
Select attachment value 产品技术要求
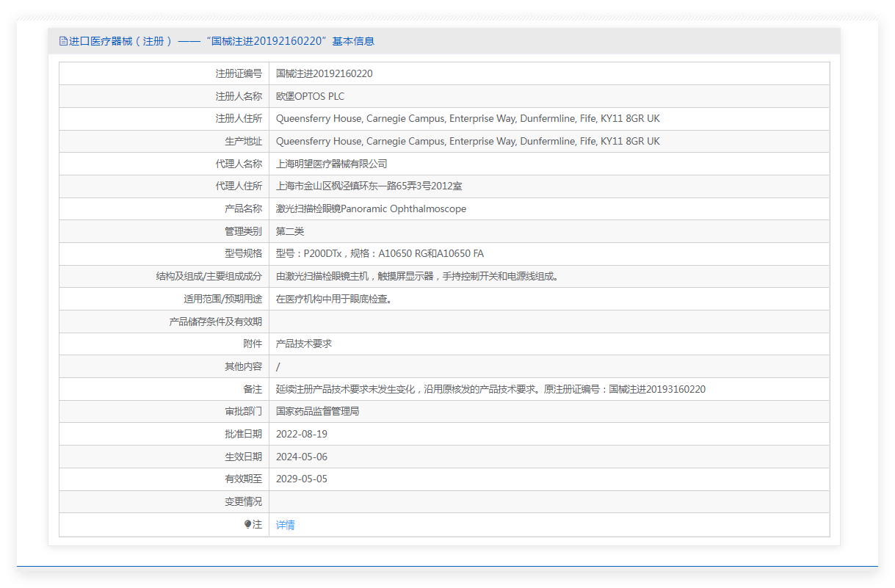click(x=304, y=344)
